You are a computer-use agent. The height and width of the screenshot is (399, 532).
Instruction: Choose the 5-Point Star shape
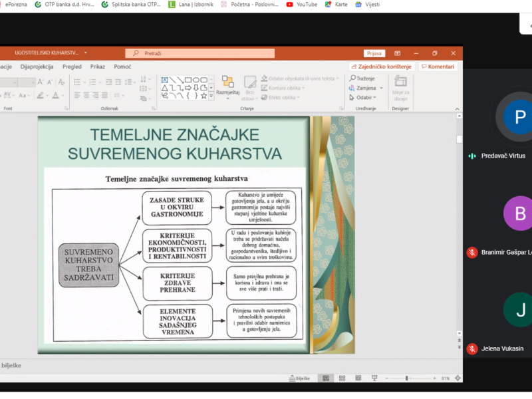pos(203,96)
